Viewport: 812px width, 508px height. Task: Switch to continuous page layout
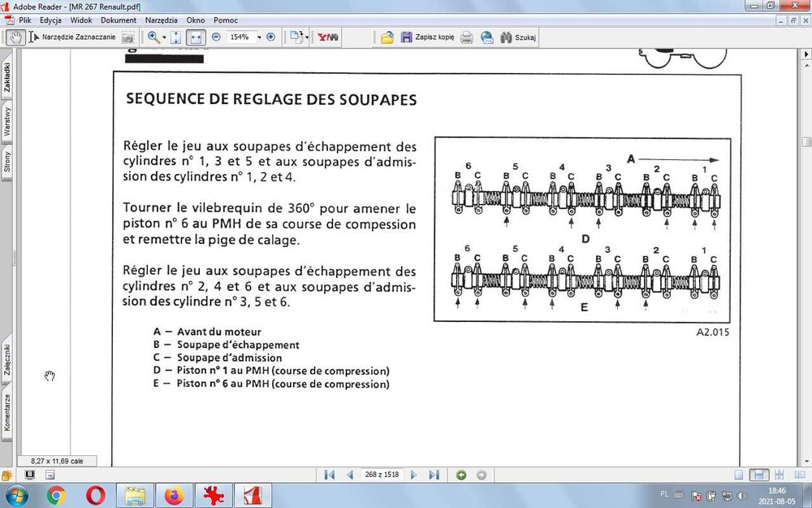click(759, 475)
